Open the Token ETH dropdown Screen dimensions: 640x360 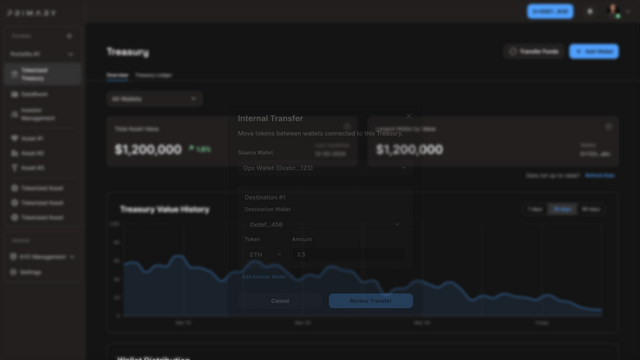click(265, 255)
